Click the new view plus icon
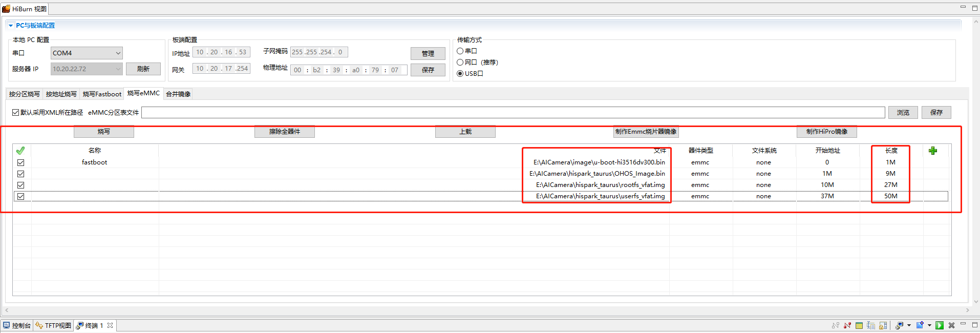This screenshot has width=980, height=333. (920, 325)
